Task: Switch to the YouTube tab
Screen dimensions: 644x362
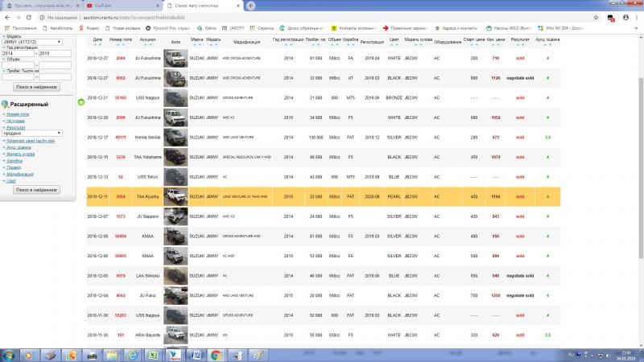Action: [x=122, y=6]
